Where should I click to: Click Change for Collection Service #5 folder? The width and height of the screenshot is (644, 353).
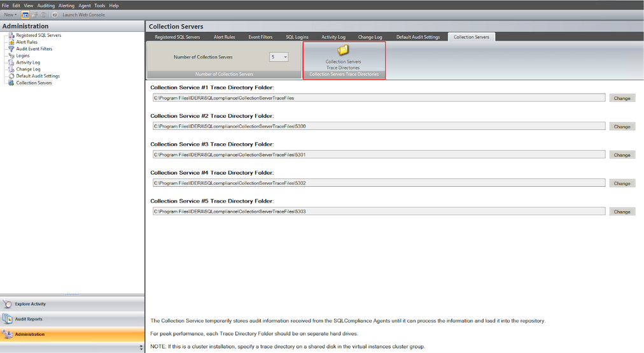(622, 212)
